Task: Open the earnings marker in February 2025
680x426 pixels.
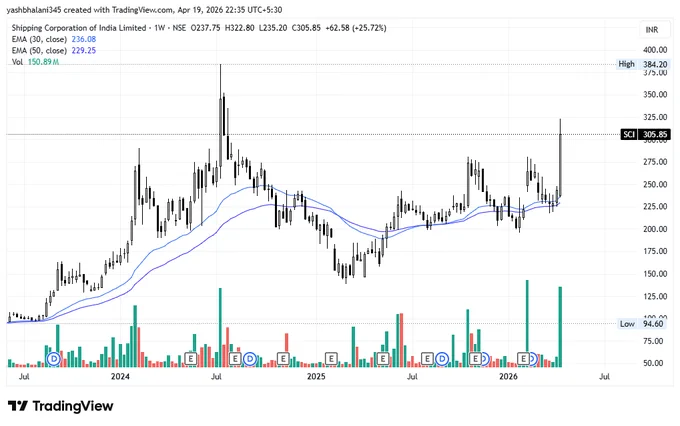Action: click(x=331, y=359)
